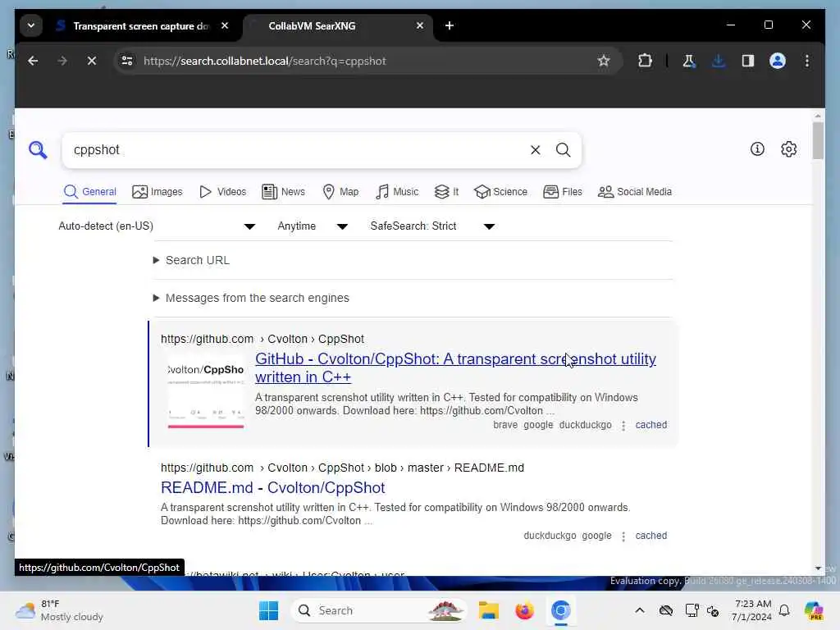The width and height of the screenshot is (840, 630).
Task: Open the SafeSearch Strict dropdown
Action: [433, 226]
